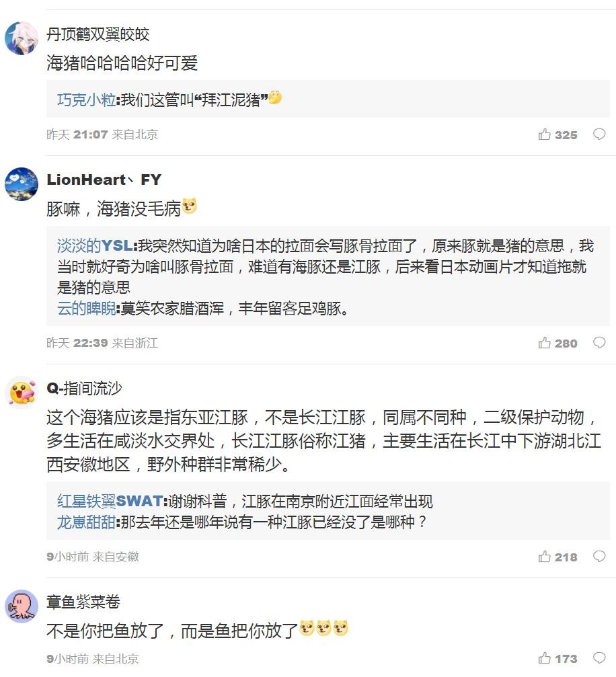The height and width of the screenshot is (677, 616).
Task: Click the username Q-指间流沙
Action: 84,388
